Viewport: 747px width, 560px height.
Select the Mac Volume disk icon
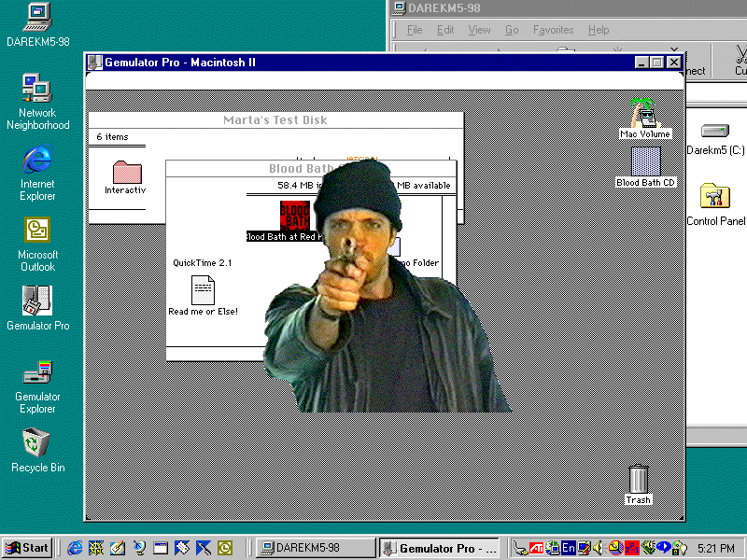click(x=645, y=119)
